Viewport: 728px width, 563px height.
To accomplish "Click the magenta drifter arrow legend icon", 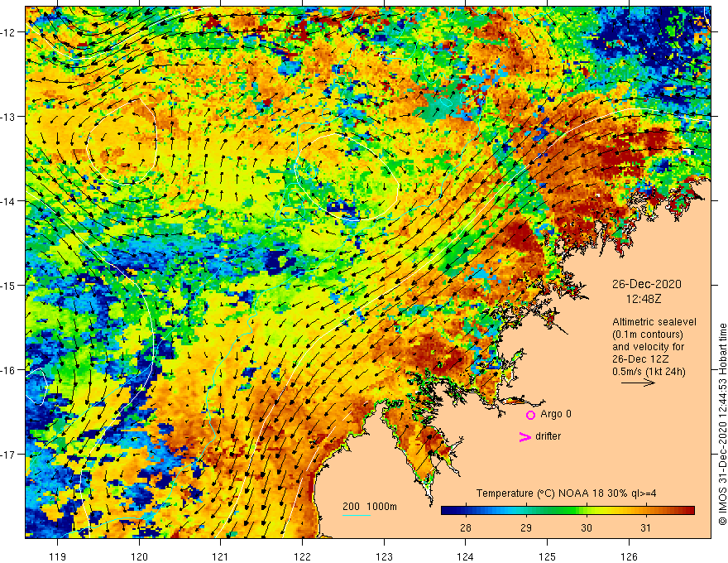I will point(525,436).
